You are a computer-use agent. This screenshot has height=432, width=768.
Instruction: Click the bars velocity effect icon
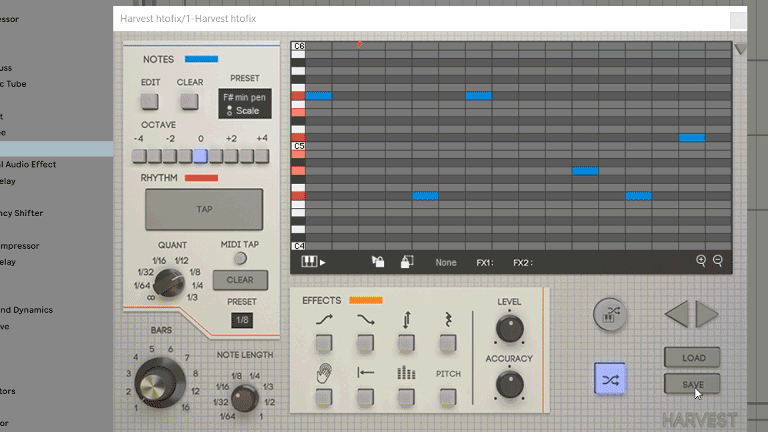(x=406, y=373)
